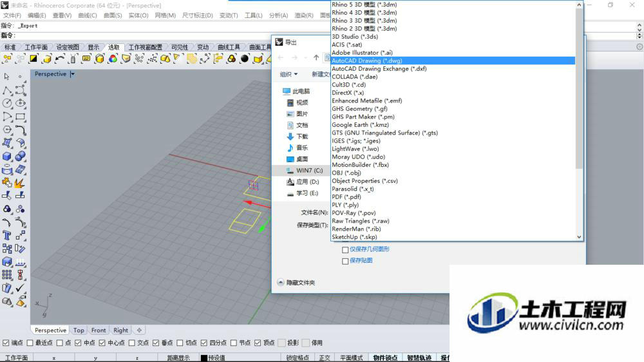The width and height of the screenshot is (644, 362).
Task: Toggle 智慧轨迹 in status bar
Action: [x=419, y=358]
